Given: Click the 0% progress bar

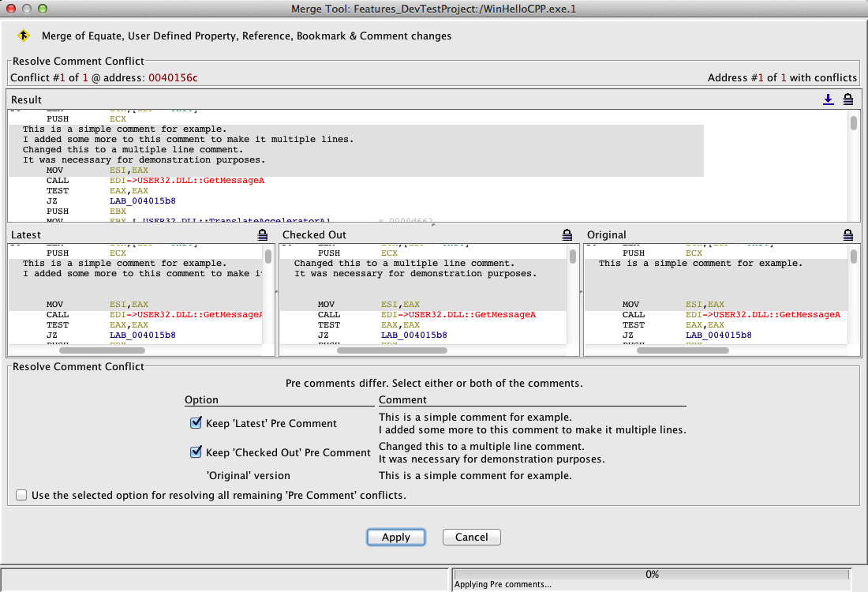Looking at the screenshot, I should tap(651, 574).
